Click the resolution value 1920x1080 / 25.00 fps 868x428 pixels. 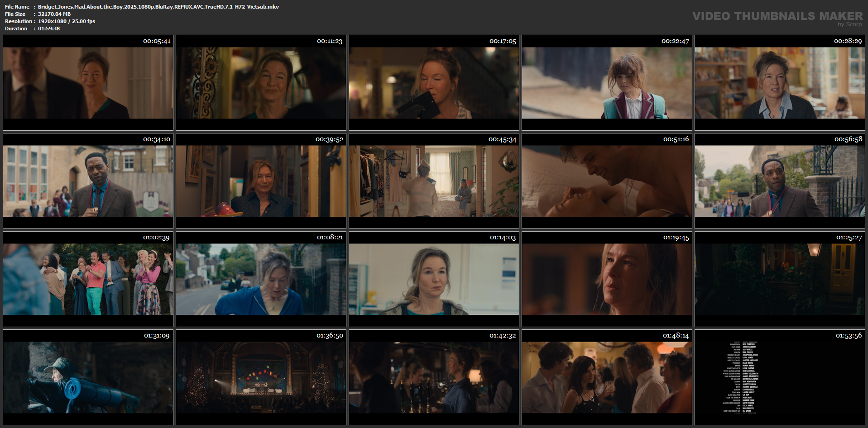pos(67,21)
